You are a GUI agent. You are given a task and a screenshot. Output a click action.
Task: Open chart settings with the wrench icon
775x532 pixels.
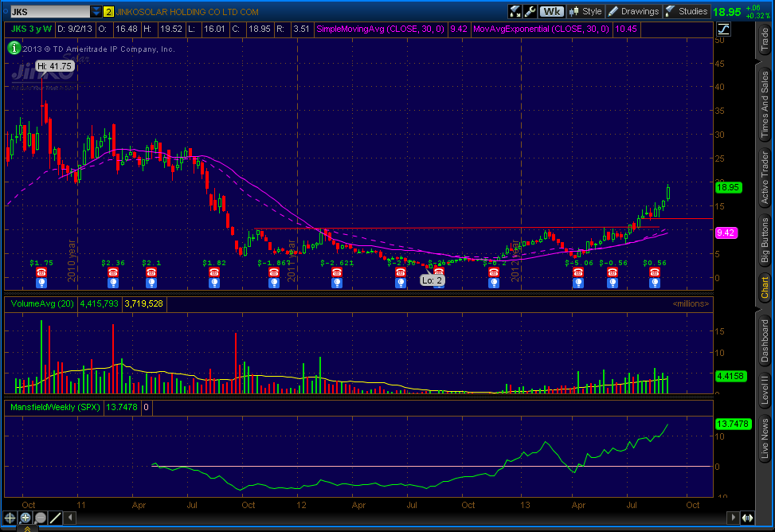[530, 11]
